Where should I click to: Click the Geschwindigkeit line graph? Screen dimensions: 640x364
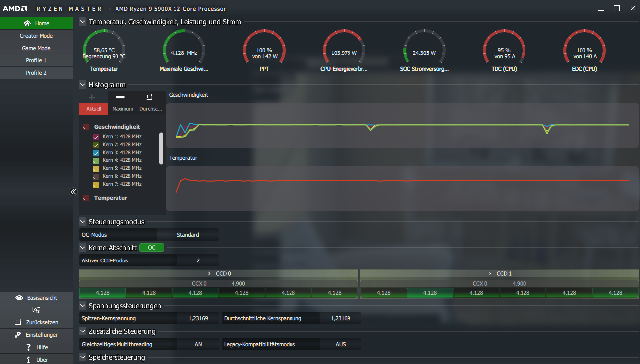click(x=402, y=125)
